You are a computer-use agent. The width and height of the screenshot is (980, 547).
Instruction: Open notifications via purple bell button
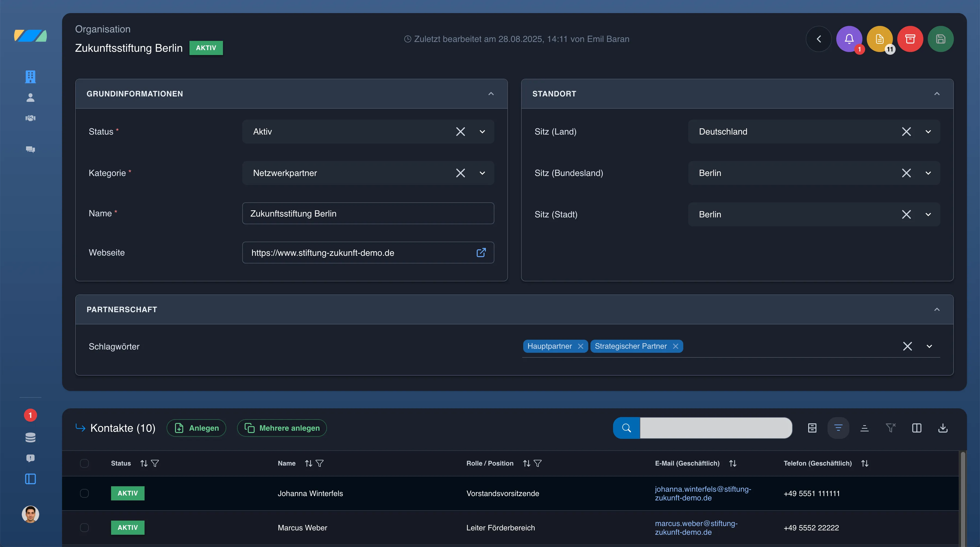(849, 39)
